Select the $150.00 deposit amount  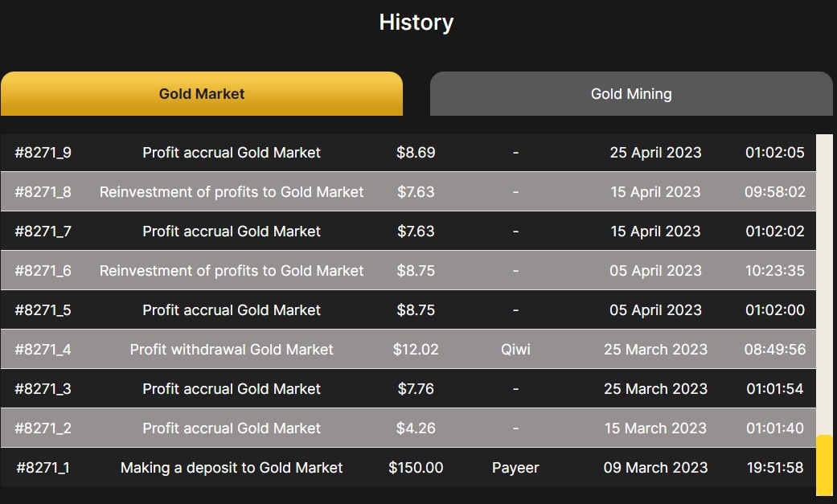(x=416, y=468)
